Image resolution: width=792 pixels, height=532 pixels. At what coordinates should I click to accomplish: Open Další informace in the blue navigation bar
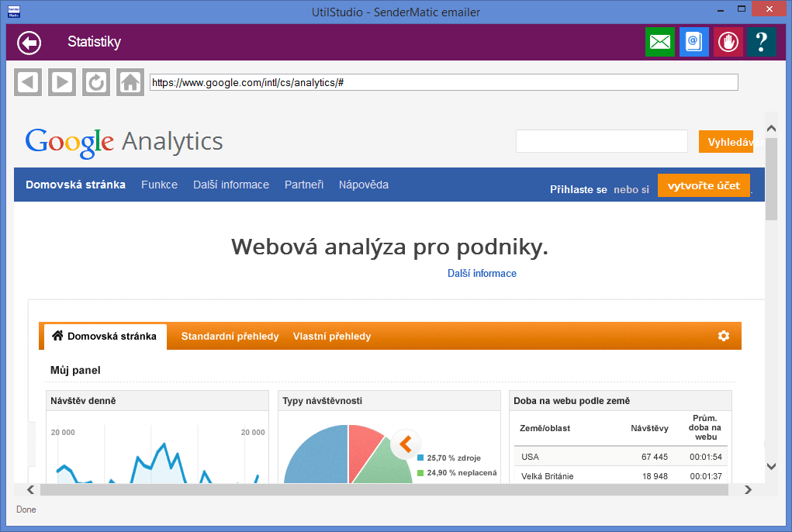tap(231, 185)
